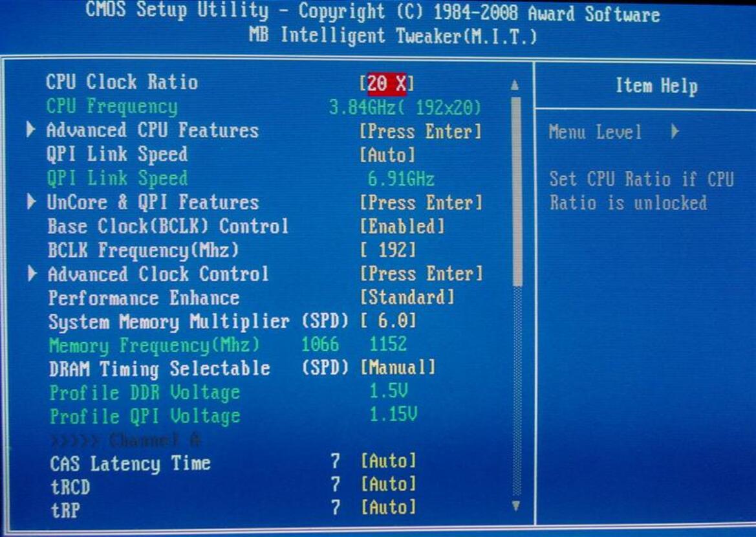Open the QPI Link Speed Auto setting
The width and height of the screenshot is (756, 537).
click(387, 155)
